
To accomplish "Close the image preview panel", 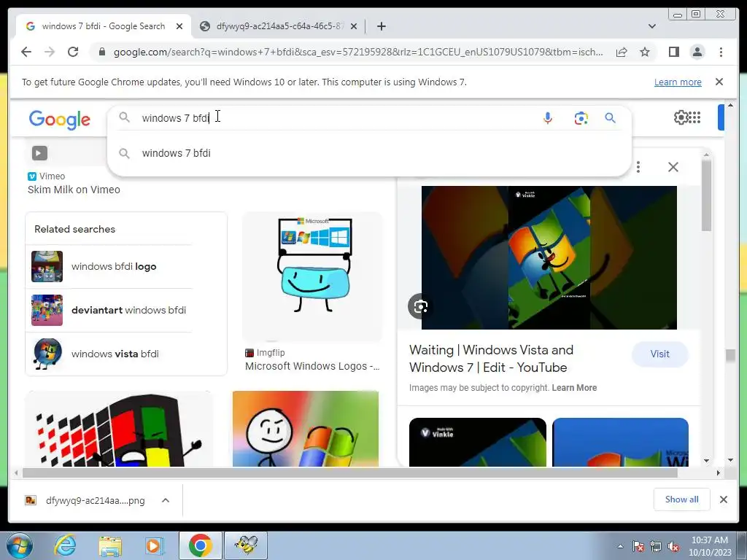I will click(x=673, y=167).
